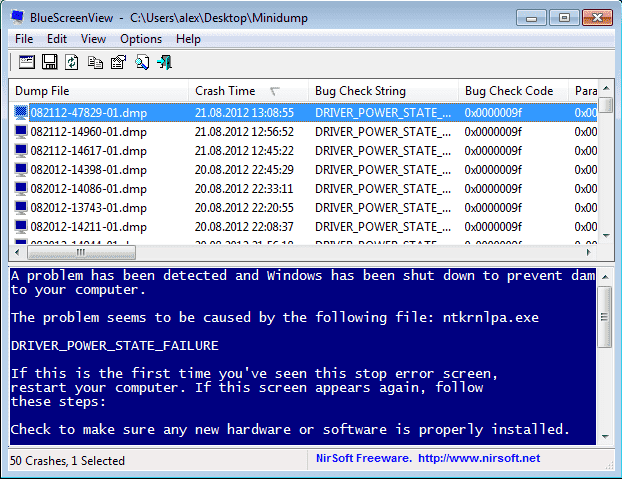Click the Refresh toolbar icon
The width and height of the screenshot is (622, 479).
[x=72, y=62]
